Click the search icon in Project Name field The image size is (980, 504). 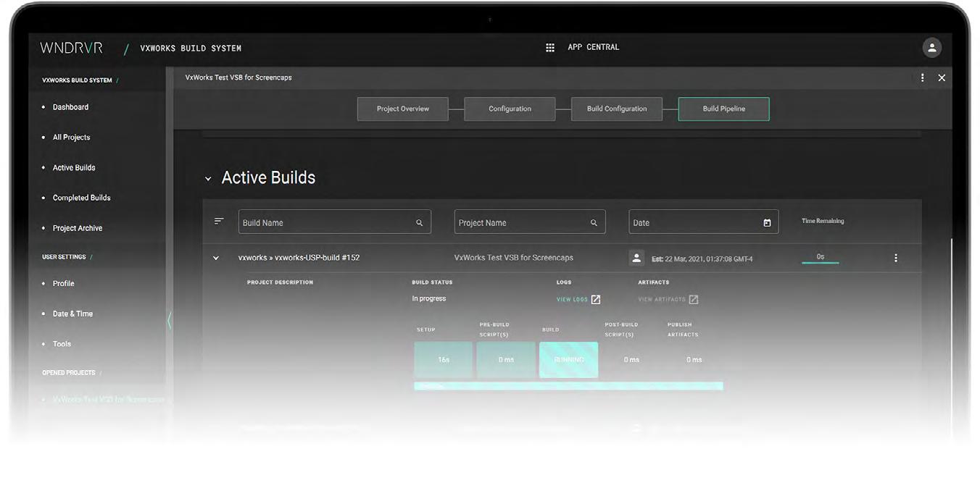(x=594, y=223)
